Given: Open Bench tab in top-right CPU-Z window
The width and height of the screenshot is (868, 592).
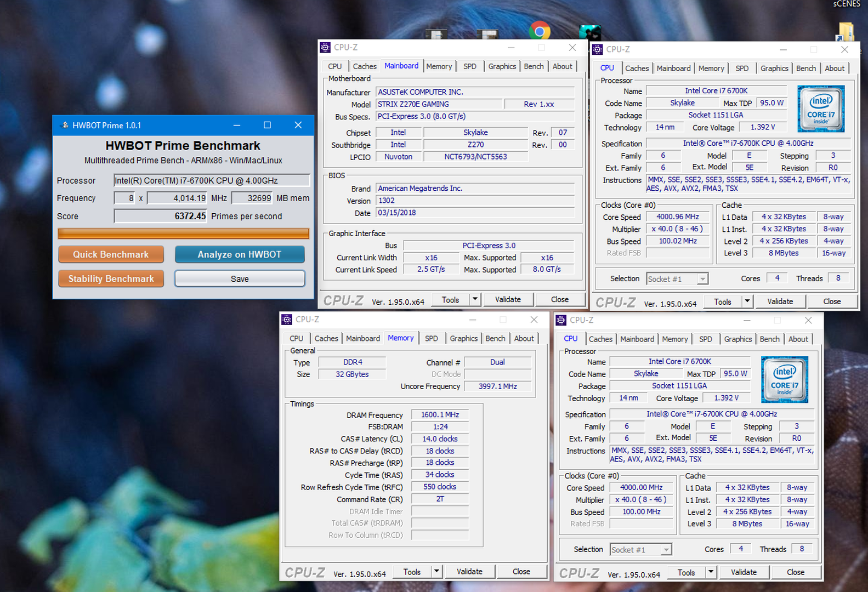Looking at the screenshot, I should coord(806,69).
